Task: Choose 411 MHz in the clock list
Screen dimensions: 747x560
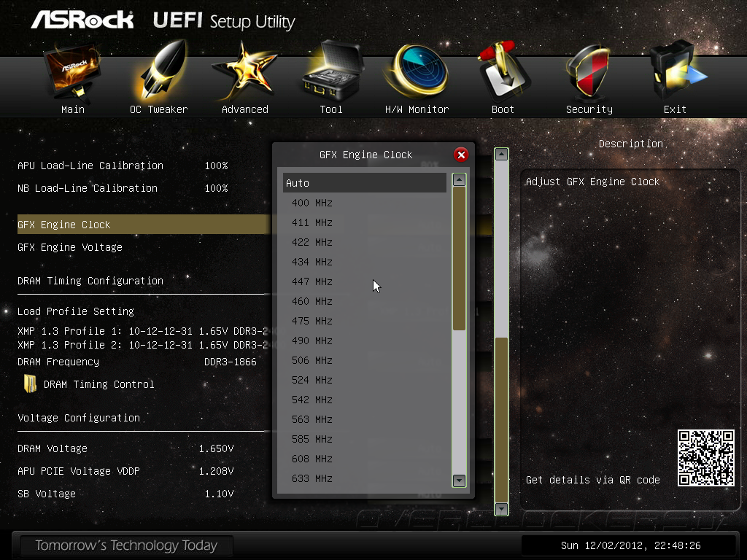Action: (365, 222)
